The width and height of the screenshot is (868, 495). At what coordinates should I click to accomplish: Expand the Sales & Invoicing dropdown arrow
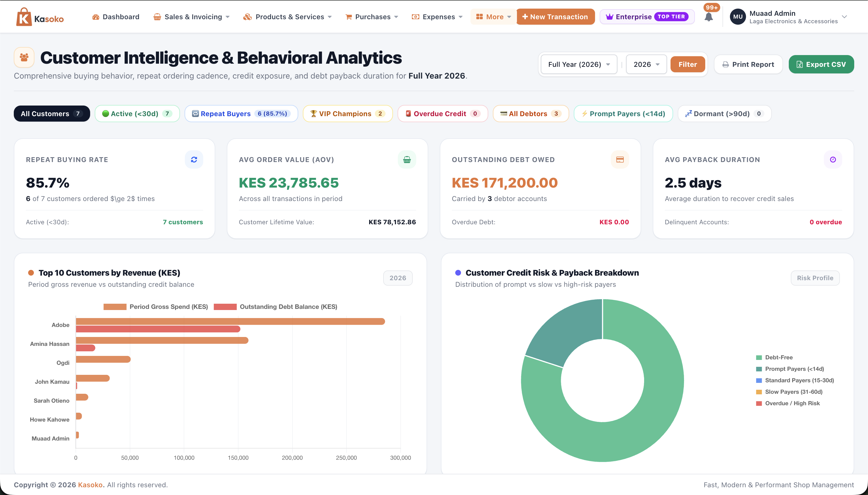228,17
